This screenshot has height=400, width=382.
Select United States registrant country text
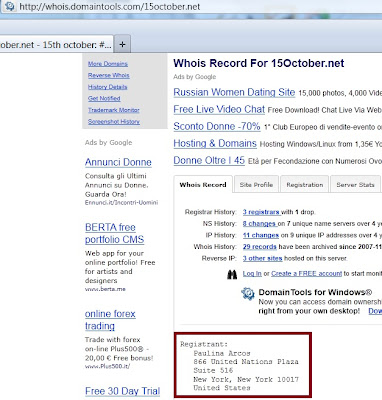coord(222,388)
